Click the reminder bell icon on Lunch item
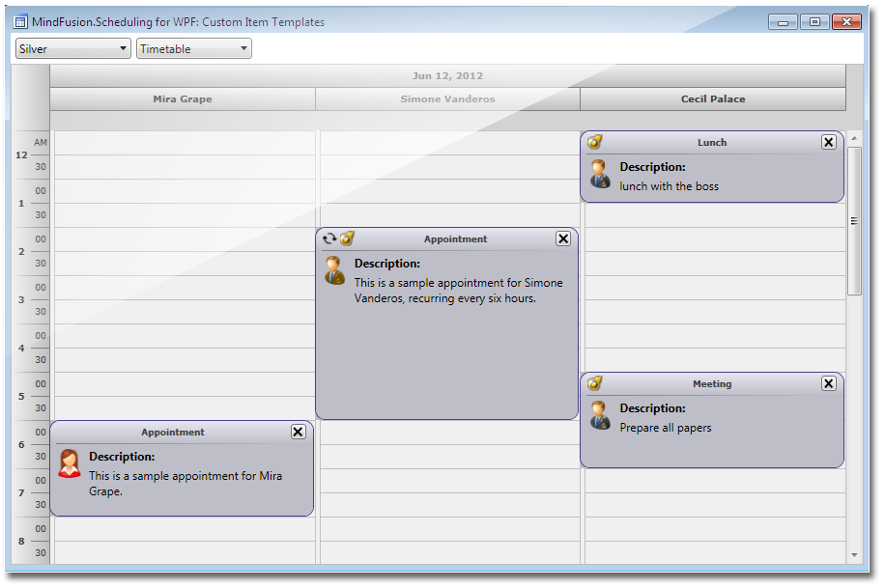The image size is (885, 588). (x=595, y=142)
